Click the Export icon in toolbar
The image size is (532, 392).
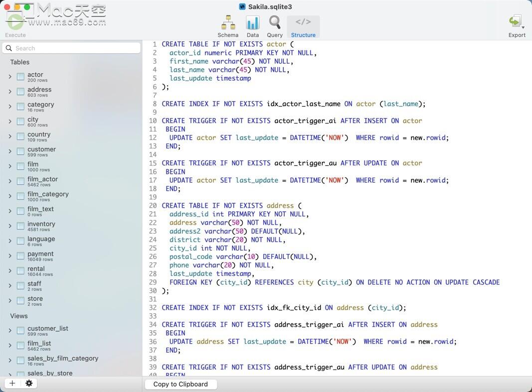point(515,22)
